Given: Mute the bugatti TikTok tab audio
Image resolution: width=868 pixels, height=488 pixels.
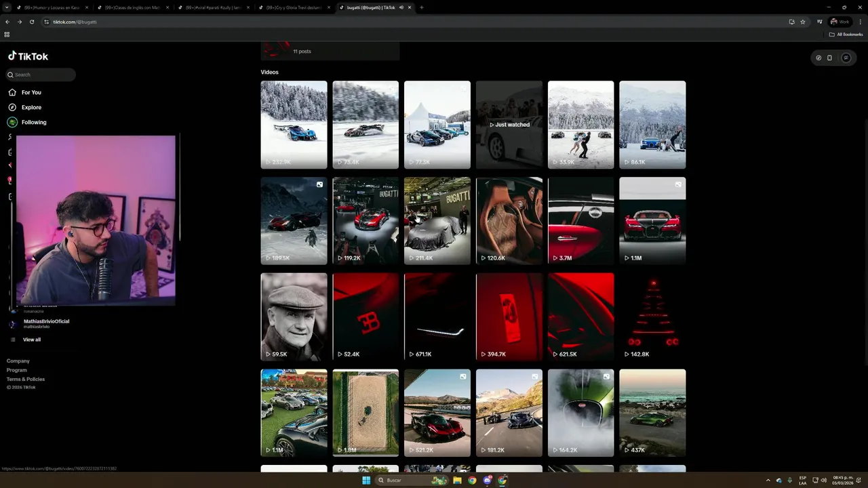Looking at the screenshot, I should tap(401, 7).
